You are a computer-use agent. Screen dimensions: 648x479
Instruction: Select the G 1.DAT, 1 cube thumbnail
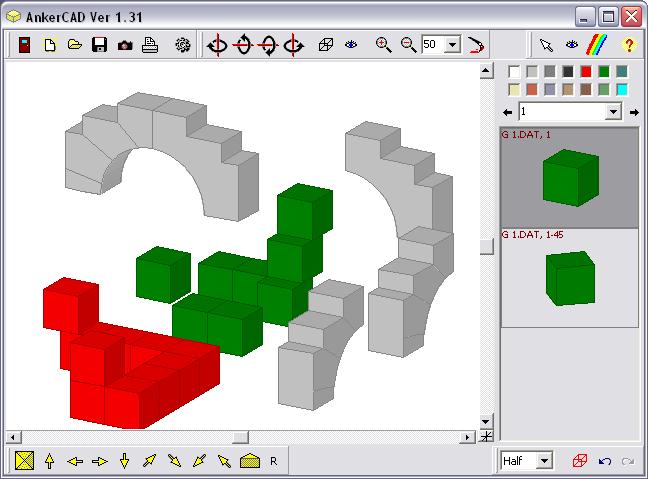570,178
